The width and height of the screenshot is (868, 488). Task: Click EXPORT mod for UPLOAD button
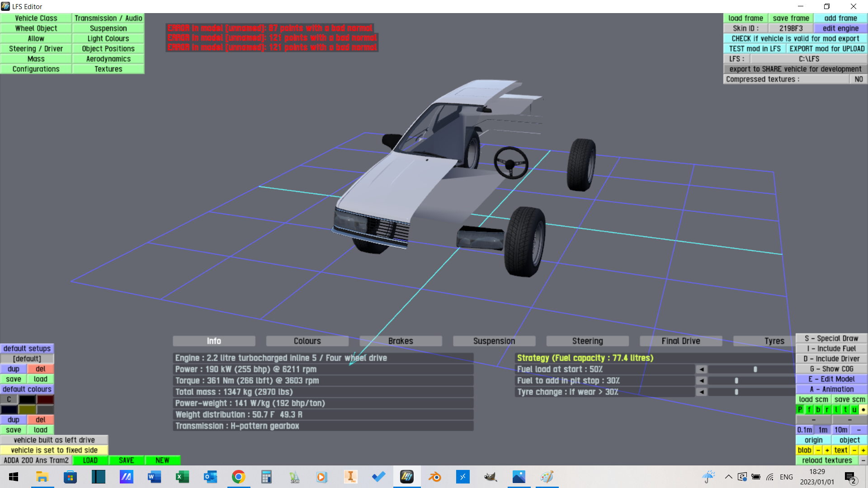tap(827, 49)
